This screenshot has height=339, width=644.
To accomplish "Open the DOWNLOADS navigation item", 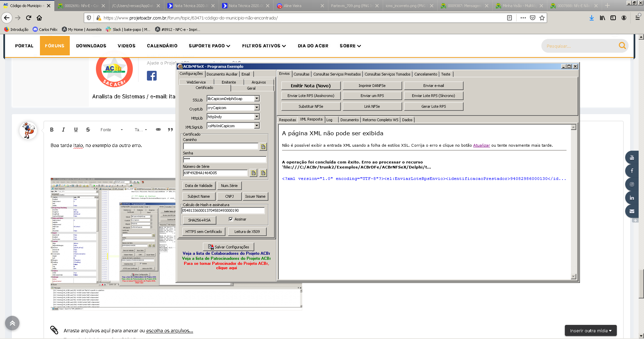I will coord(91,46).
